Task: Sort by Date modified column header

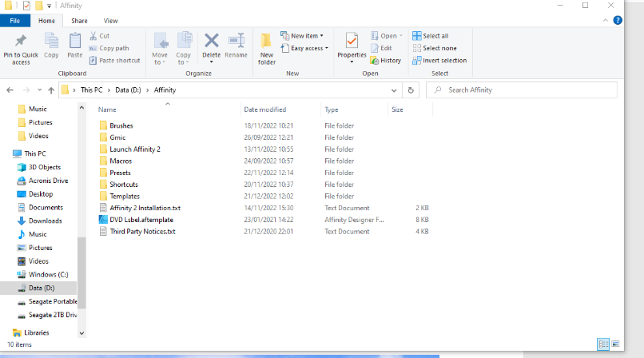Action: point(265,109)
